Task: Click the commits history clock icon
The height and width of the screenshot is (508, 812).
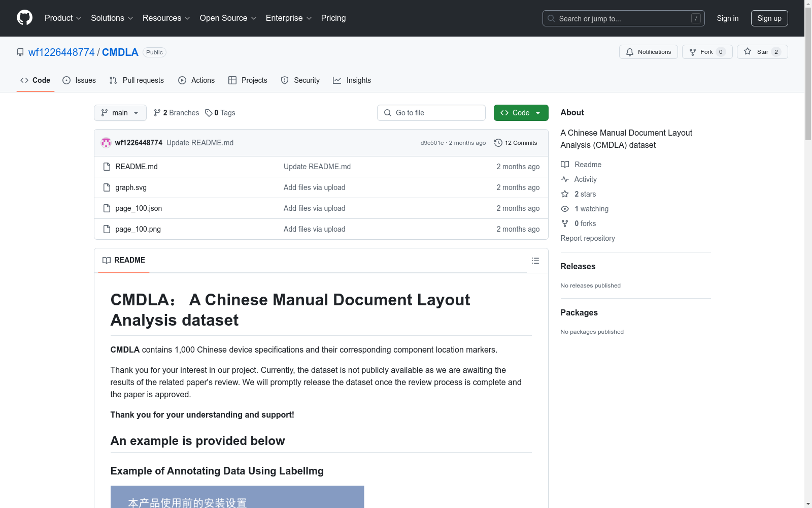Action: point(498,143)
